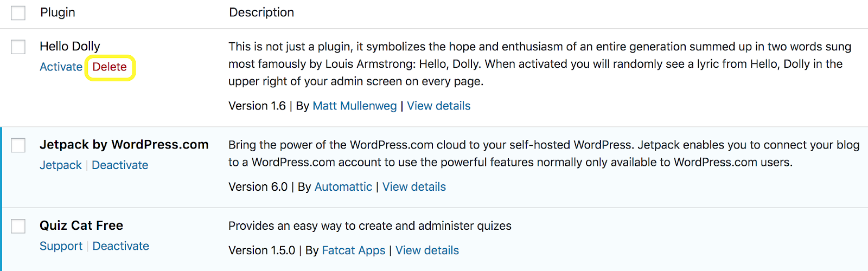The image size is (868, 271).
Task: Open the Automattic author link
Action: (343, 187)
